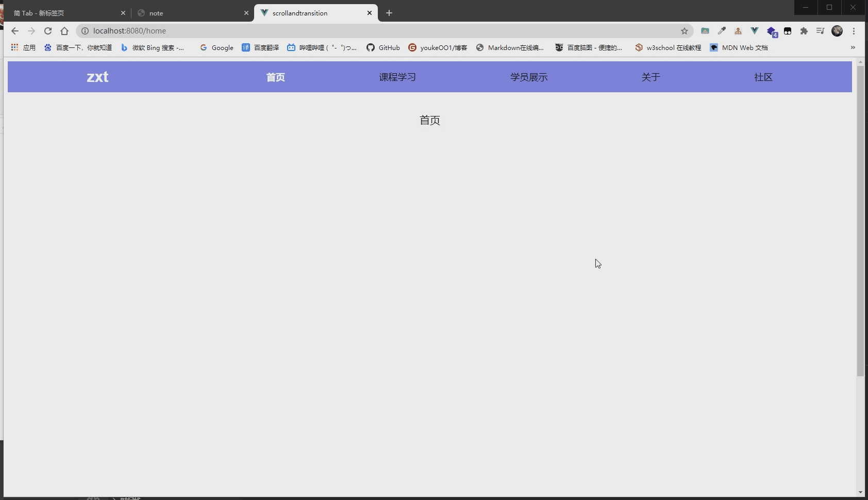Open the 关于 navigation item
This screenshot has height=500, width=868.
click(650, 77)
